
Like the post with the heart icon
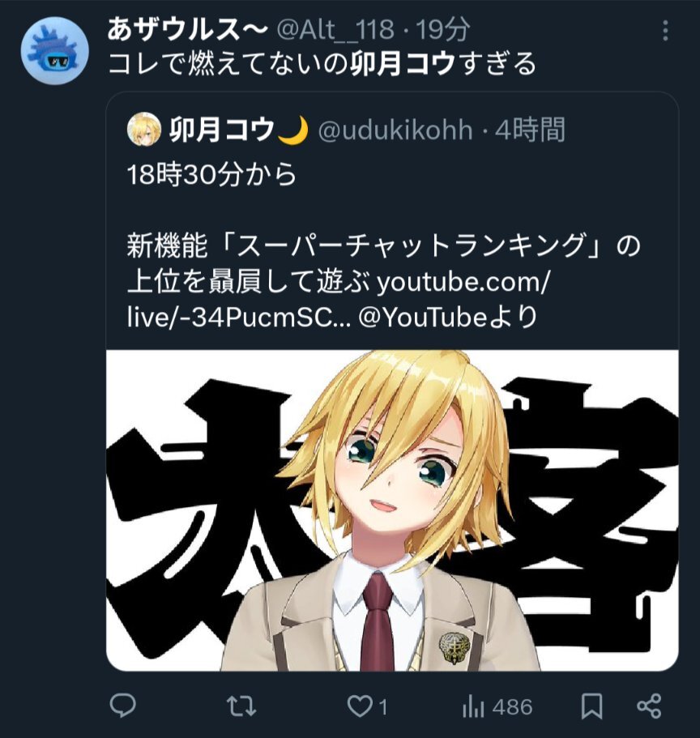pos(359,706)
